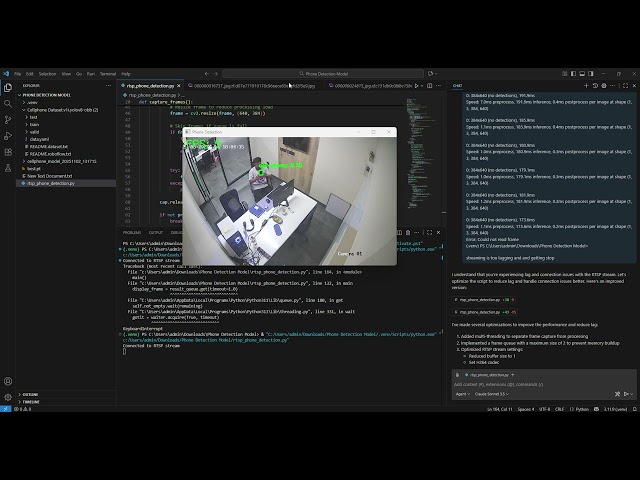
Task: Kill terminal with the trash icon
Action: point(408,233)
